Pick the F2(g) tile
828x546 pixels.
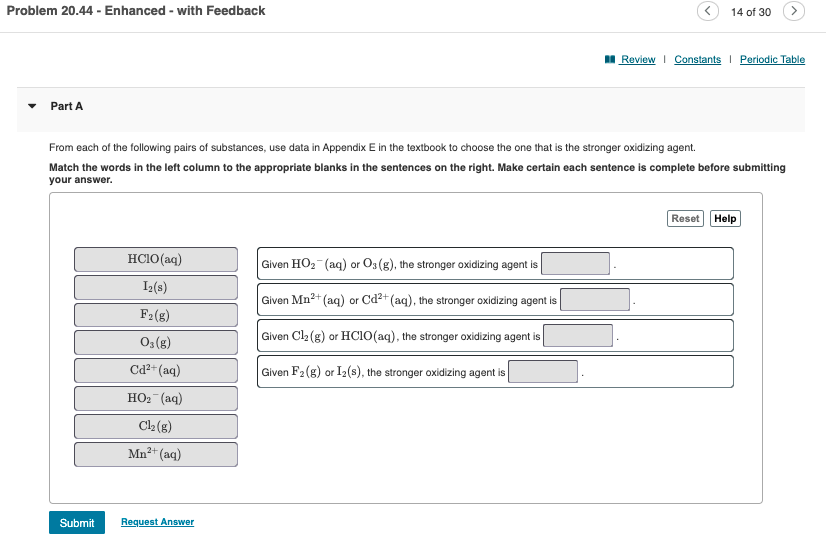155,315
